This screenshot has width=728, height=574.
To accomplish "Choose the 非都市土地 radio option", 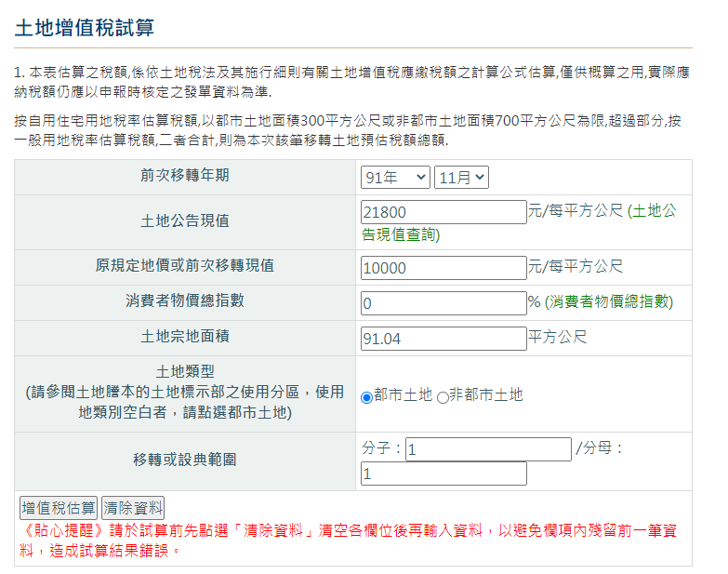I will (x=443, y=396).
